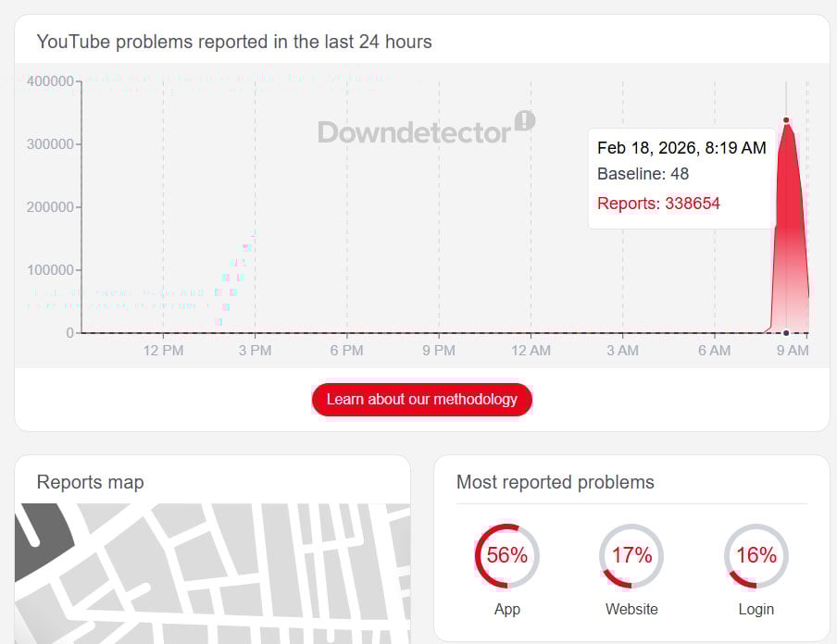Click the Learn about our methodology button

tap(421, 400)
